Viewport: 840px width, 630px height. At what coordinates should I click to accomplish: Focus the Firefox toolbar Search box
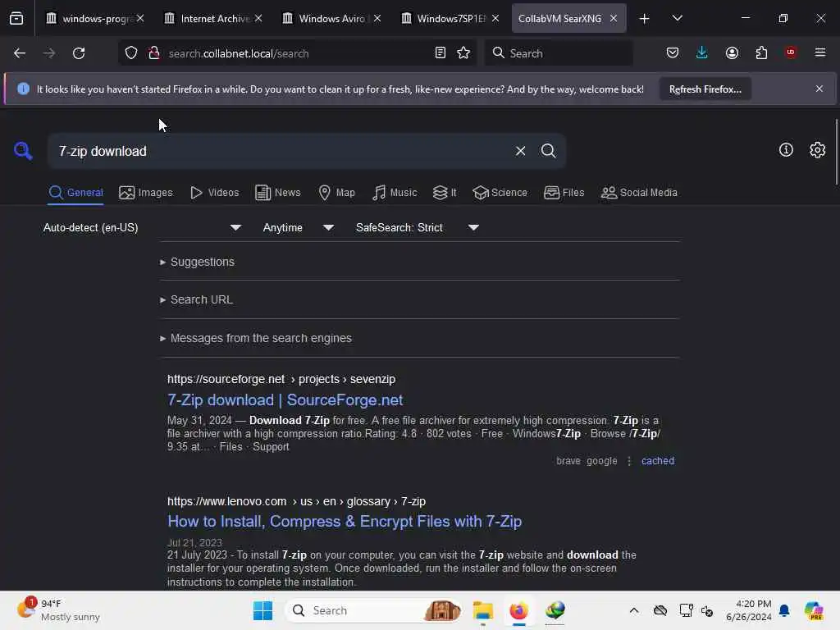[559, 53]
